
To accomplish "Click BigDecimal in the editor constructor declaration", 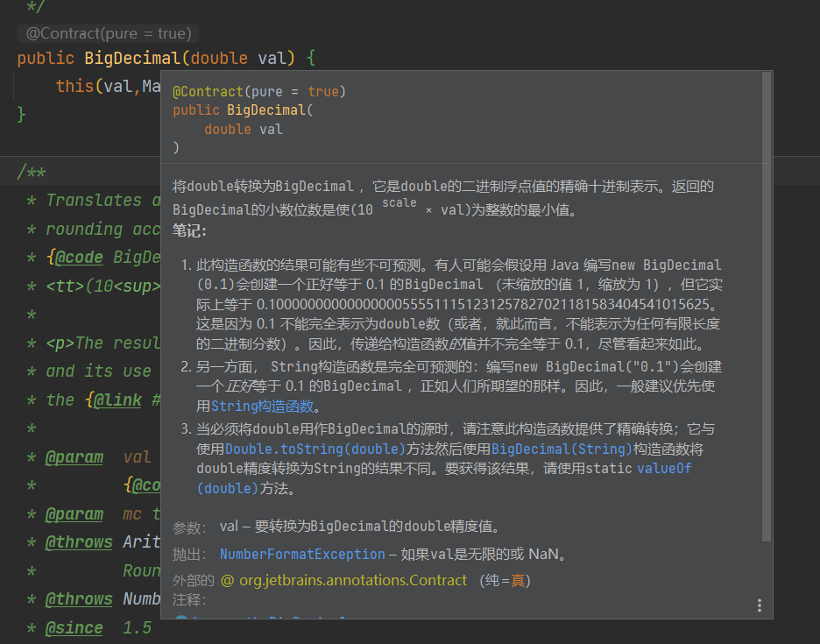I will pos(132,58).
